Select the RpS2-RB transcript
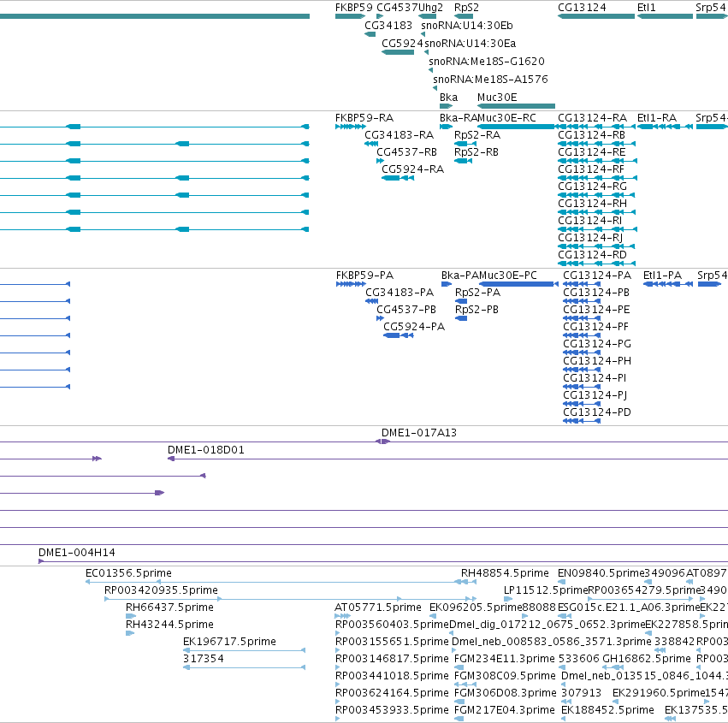The height and width of the screenshot is (723, 728). (463, 161)
